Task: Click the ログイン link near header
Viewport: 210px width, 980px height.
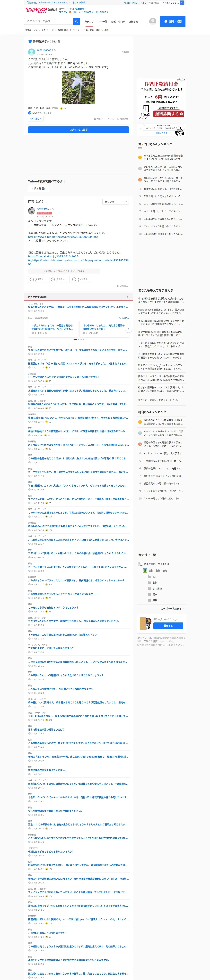Action: coord(63,12)
